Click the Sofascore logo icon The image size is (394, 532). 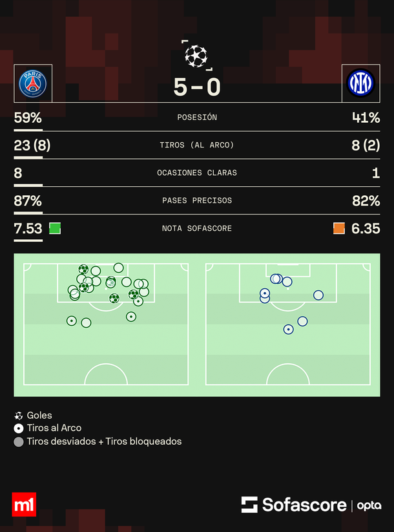[x=249, y=505]
